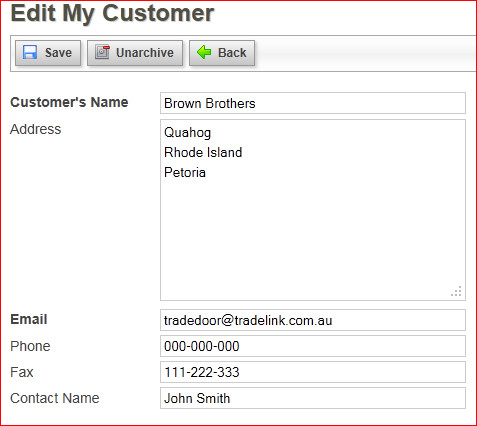Click the Customer's Name label
This screenshot has height=426, width=477.
coord(69,102)
